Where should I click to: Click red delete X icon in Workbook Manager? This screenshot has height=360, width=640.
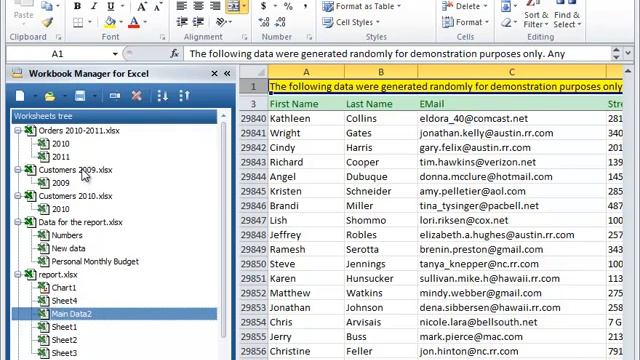pos(136,96)
